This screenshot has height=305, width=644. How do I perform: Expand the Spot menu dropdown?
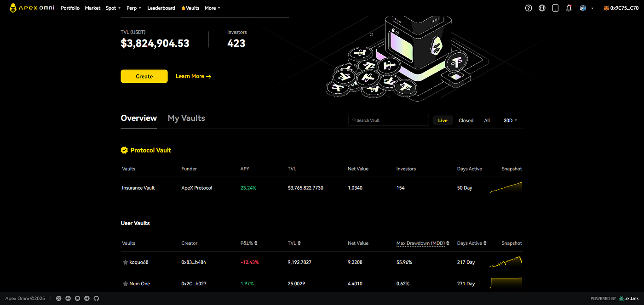(x=113, y=8)
